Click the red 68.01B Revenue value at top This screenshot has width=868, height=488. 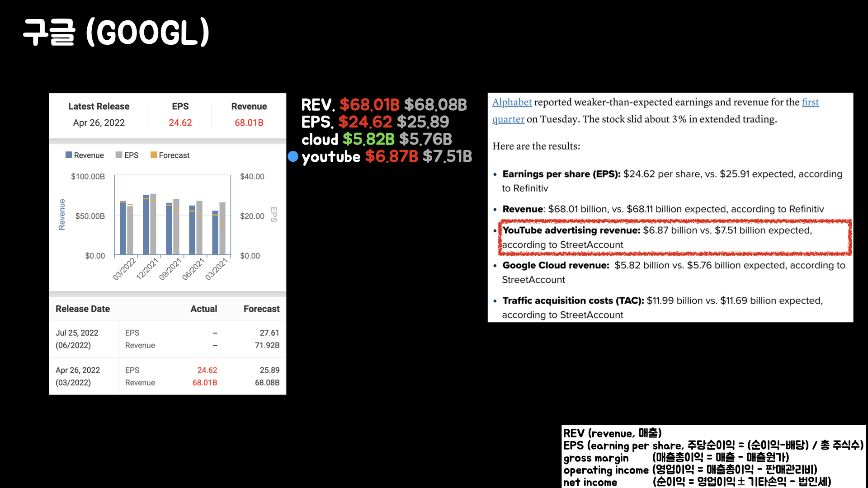(x=249, y=123)
